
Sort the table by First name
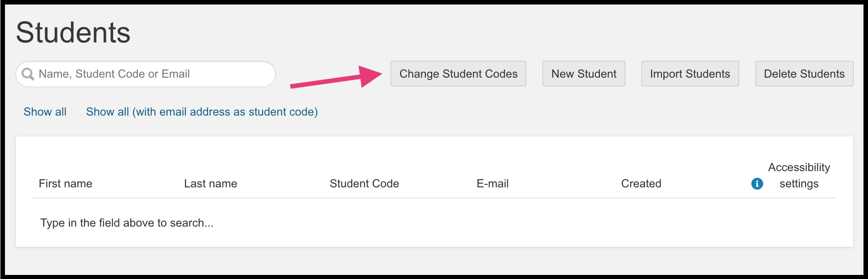point(66,183)
